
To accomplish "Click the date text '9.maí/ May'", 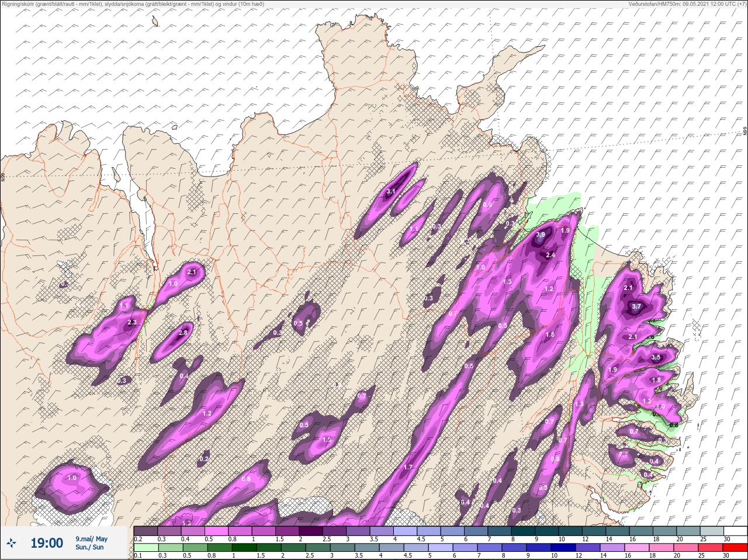I will click(x=91, y=538).
